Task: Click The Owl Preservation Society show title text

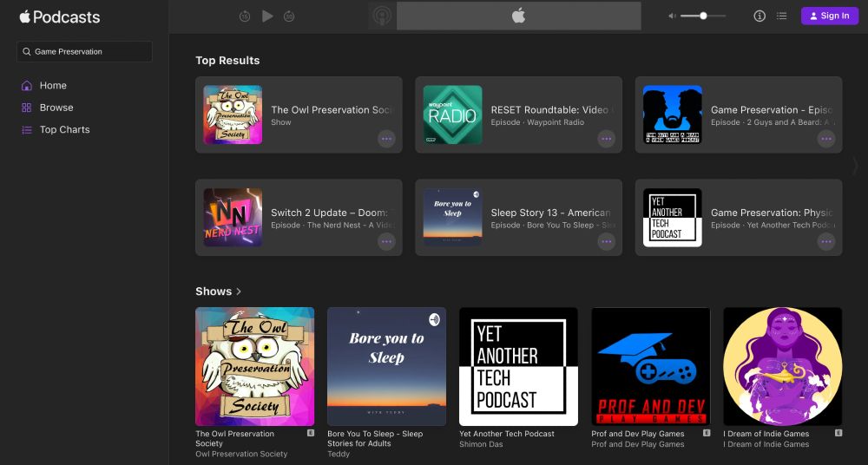Action: (x=234, y=438)
